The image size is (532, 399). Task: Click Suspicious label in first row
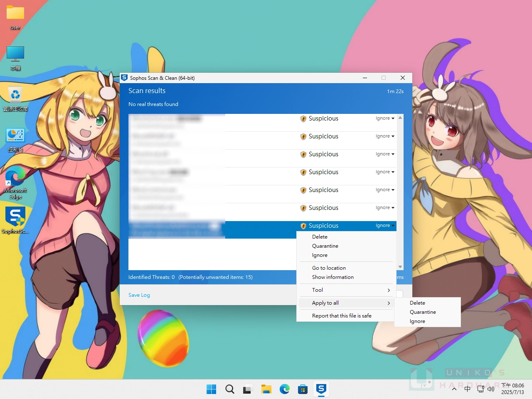(323, 118)
